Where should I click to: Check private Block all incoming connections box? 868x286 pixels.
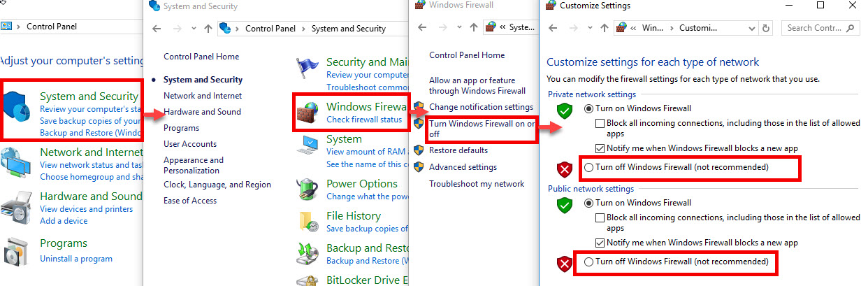tap(600, 124)
